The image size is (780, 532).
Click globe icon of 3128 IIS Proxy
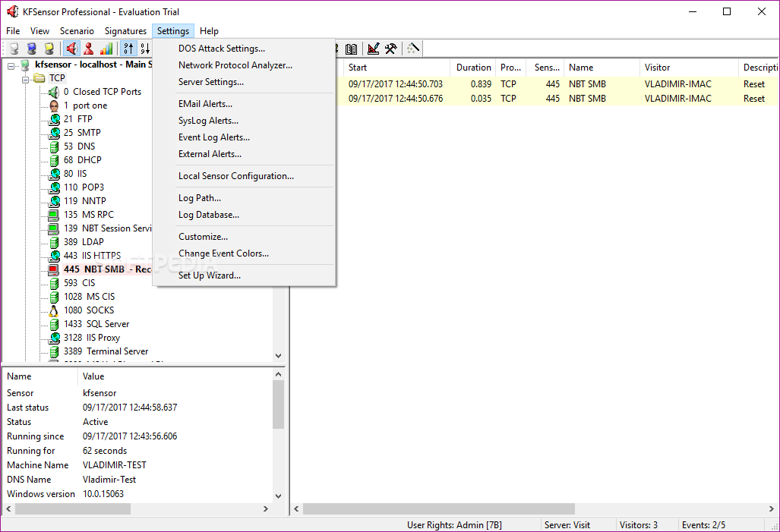pyautogui.click(x=54, y=338)
